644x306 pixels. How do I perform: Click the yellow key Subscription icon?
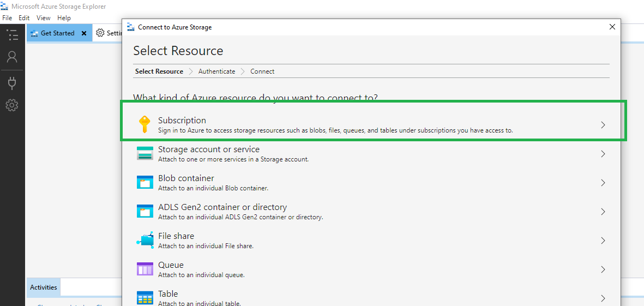[x=144, y=124]
